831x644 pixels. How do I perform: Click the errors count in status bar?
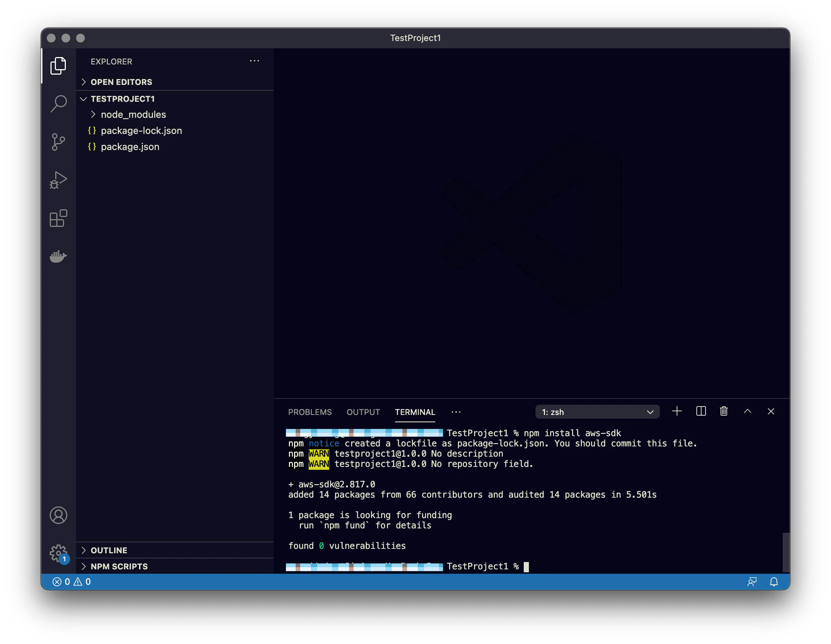[x=61, y=582]
